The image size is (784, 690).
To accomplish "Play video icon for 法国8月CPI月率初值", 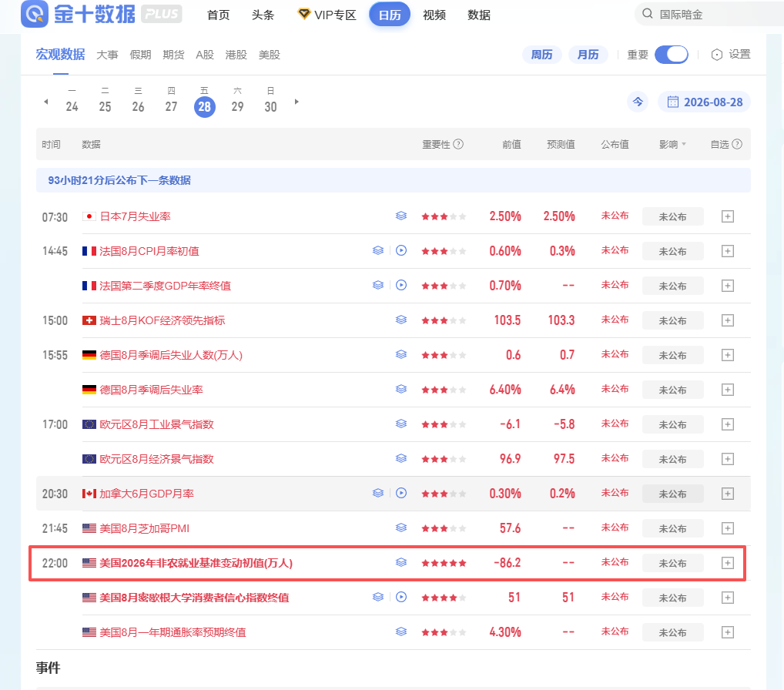I will [401, 250].
